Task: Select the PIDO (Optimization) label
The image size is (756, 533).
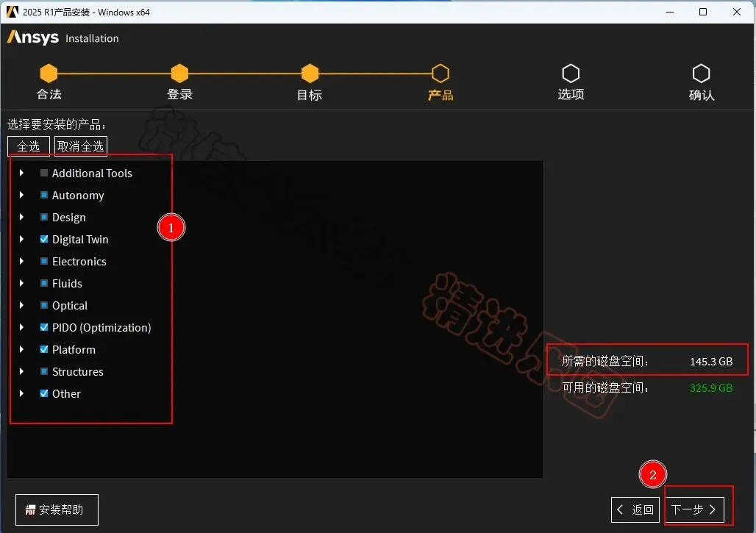Action: tap(101, 328)
